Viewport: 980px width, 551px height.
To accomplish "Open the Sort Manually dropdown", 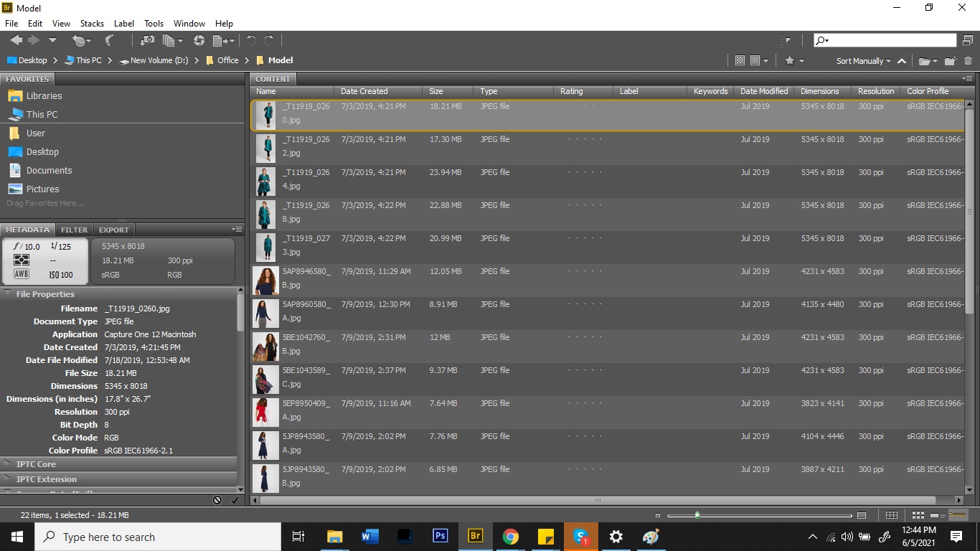I will (x=863, y=61).
